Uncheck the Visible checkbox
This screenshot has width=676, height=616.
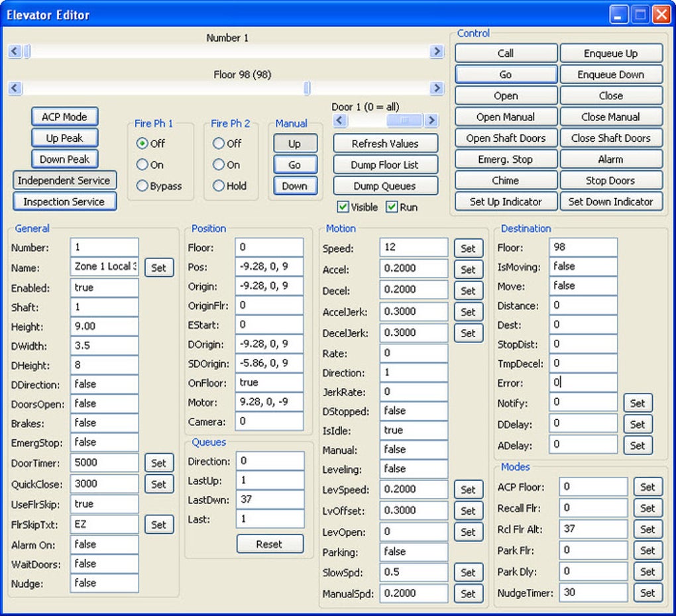coord(343,207)
